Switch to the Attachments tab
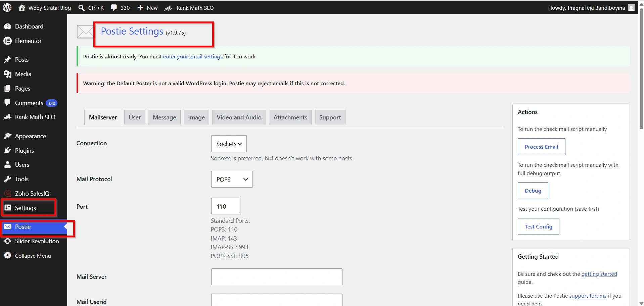The height and width of the screenshot is (306, 644). pos(290,117)
